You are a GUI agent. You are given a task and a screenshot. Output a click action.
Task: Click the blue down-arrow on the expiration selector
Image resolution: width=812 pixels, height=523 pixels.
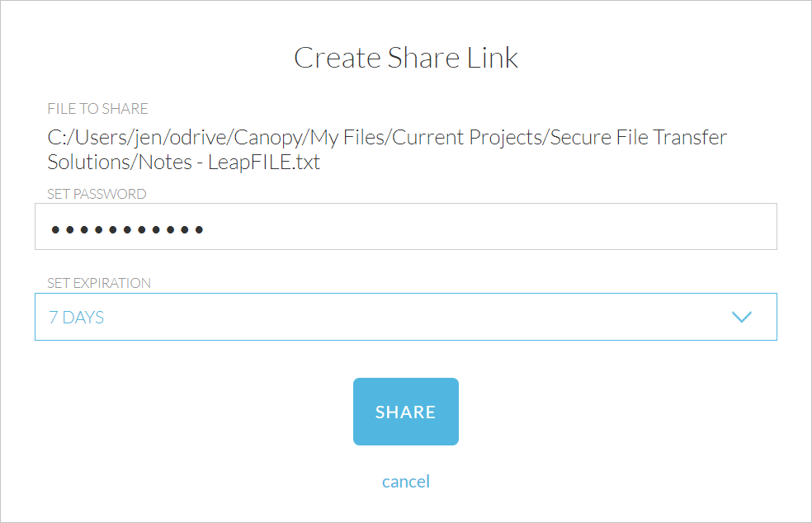click(x=741, y=317)
